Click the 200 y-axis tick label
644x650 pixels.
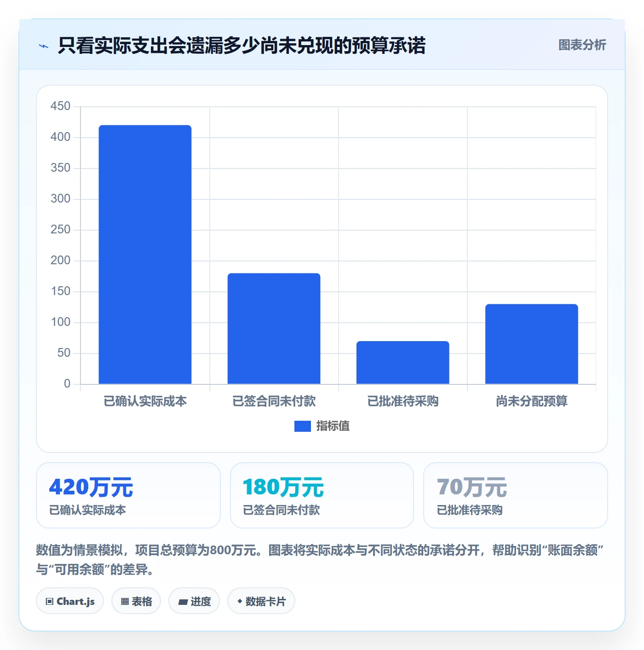click(x=60, y=261)
